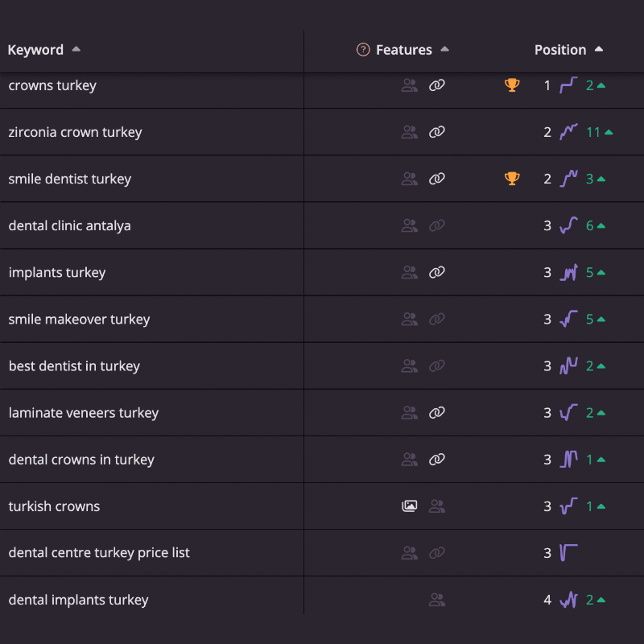The image size is (644, 644).
Task: Click the Position column header label
Action: tap(560, 50)
